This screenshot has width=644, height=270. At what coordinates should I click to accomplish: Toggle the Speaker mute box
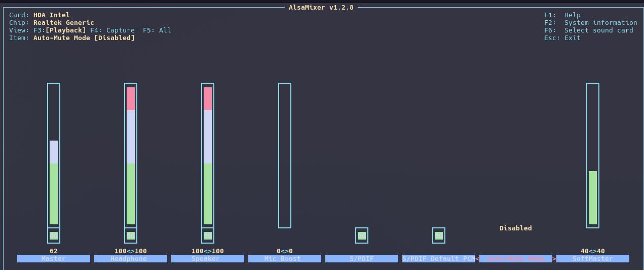coord(208,235)
